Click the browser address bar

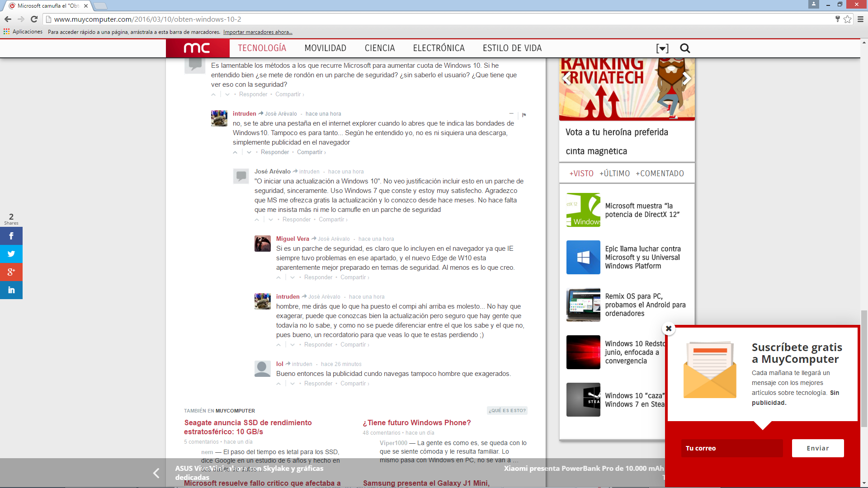[x=439, y=19]
